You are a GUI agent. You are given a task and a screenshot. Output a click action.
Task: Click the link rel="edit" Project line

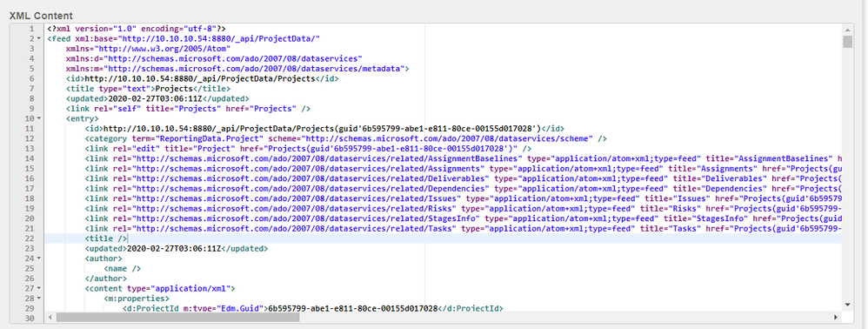pos(309,149)
